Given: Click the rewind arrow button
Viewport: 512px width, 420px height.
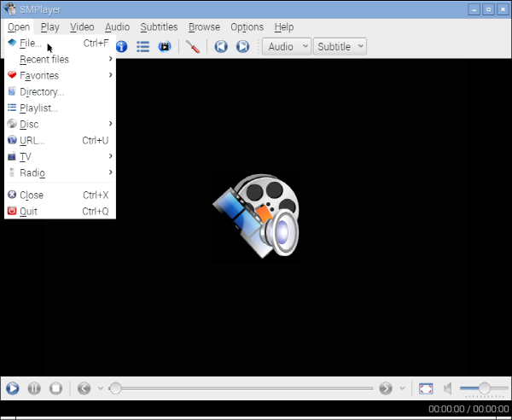Looking at the screenshot, I should [x=84, y=388].
